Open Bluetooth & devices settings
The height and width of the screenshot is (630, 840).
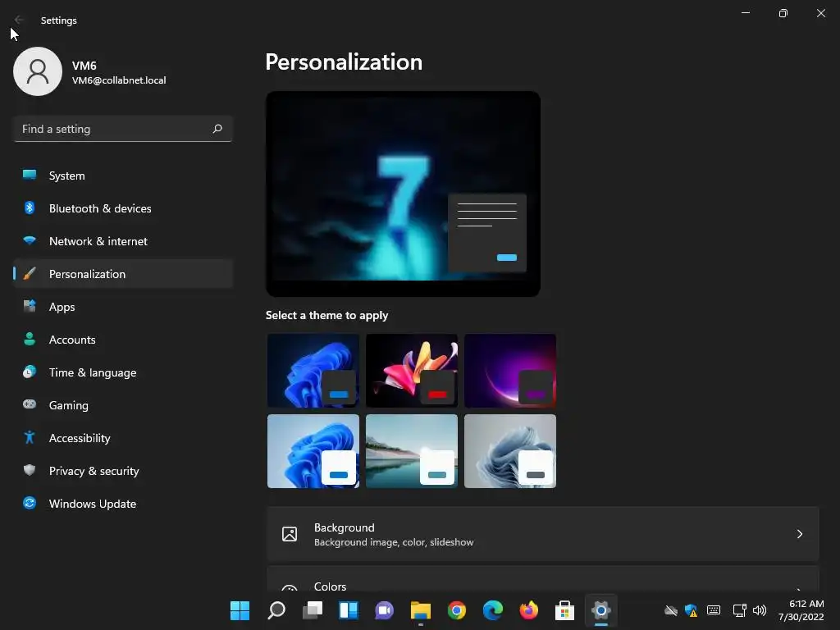[x=123, y=208]
